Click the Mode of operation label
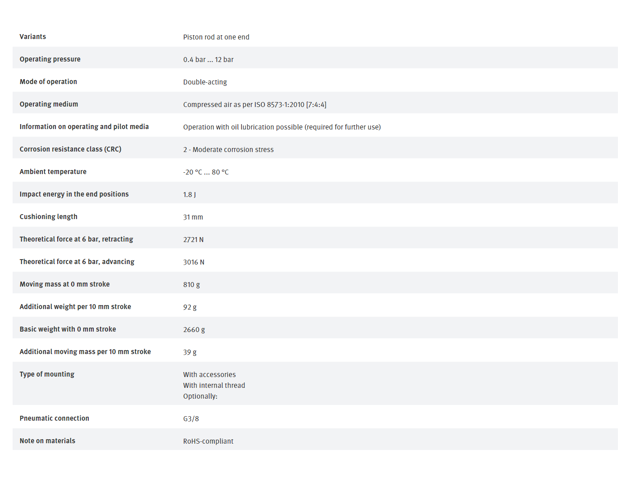Viewport: 640px width, 480px height. point(48,82)
